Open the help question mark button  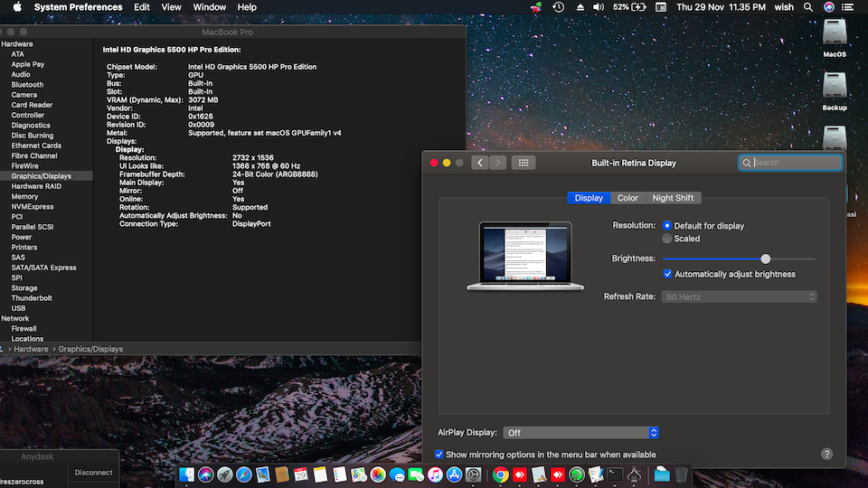(826, 454)
